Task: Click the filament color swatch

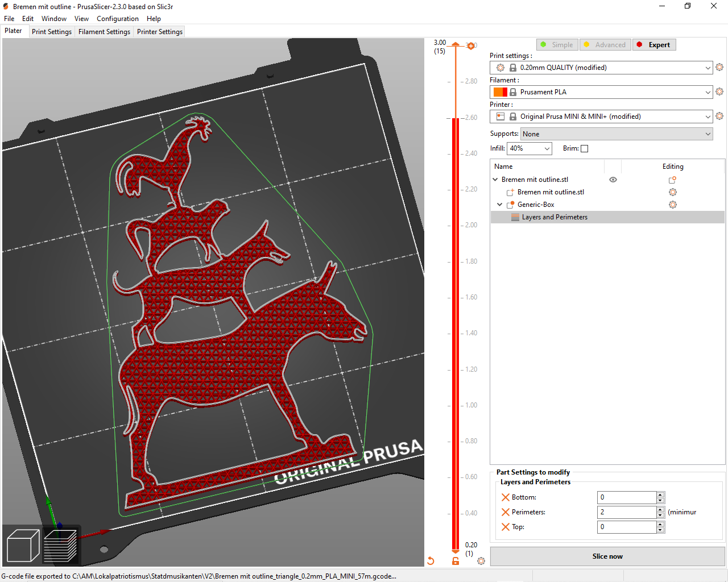Action: pos(500,92)
